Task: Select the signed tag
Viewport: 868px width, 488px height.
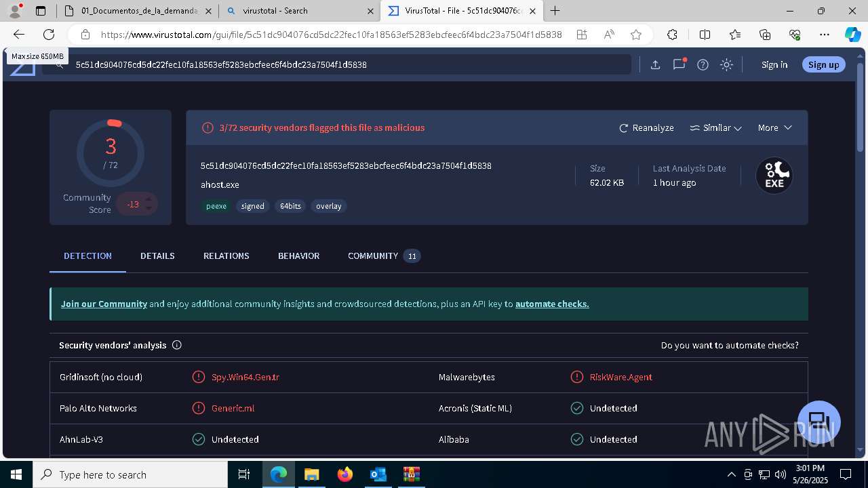Action: tap(252, 206)
